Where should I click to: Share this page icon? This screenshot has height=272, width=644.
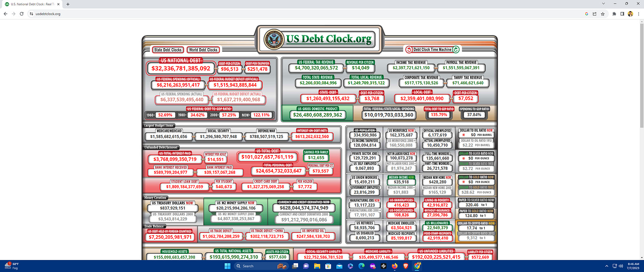click(594, 14)
